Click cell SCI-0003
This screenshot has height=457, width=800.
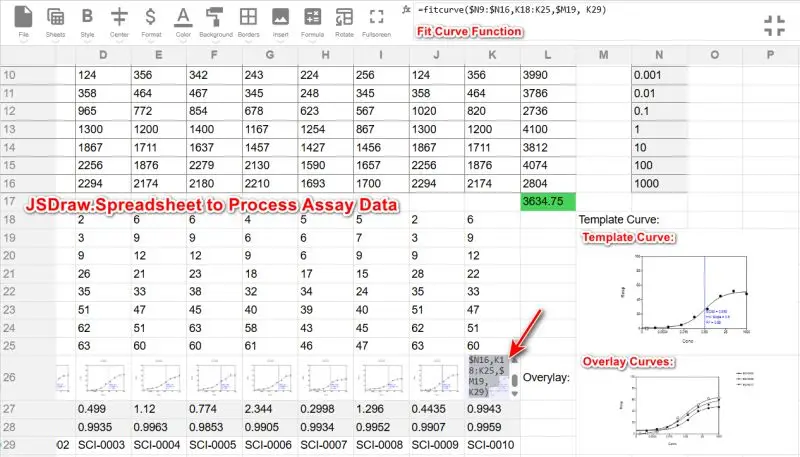tap(103, 445)
